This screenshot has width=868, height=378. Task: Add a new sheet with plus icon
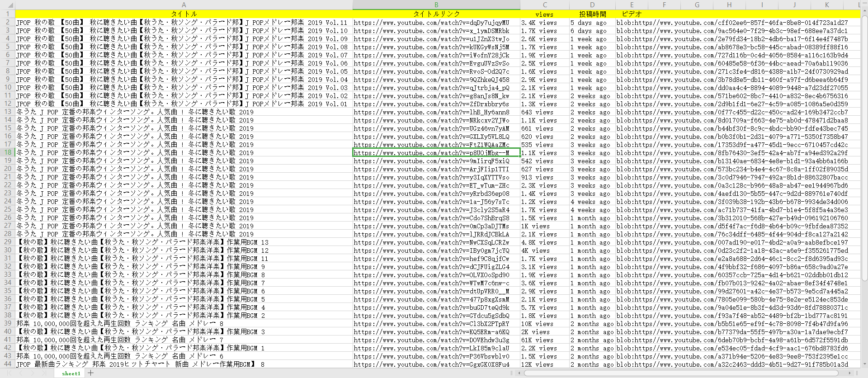coord(91,373)
